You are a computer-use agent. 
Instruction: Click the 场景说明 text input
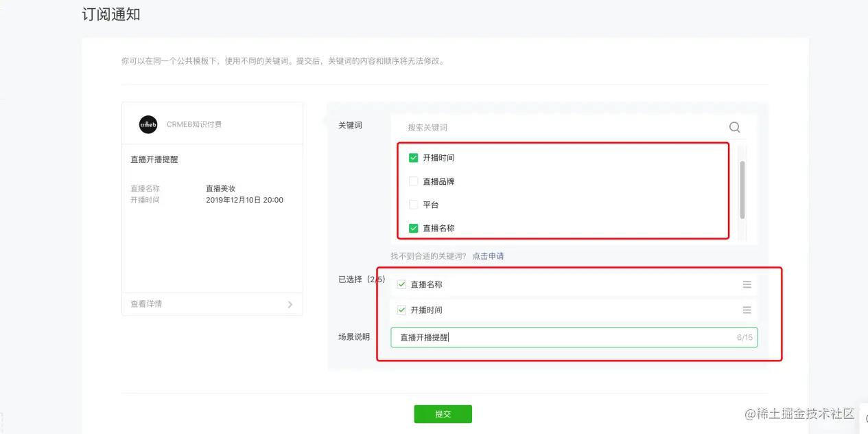pos(574,337)
